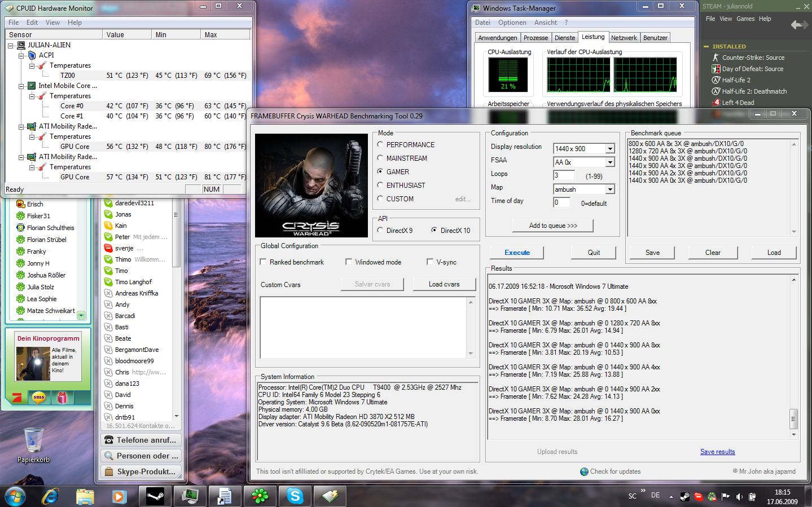
Task: Click Half-Life 2: Deathmatch icon
Action: pos(716,91)
